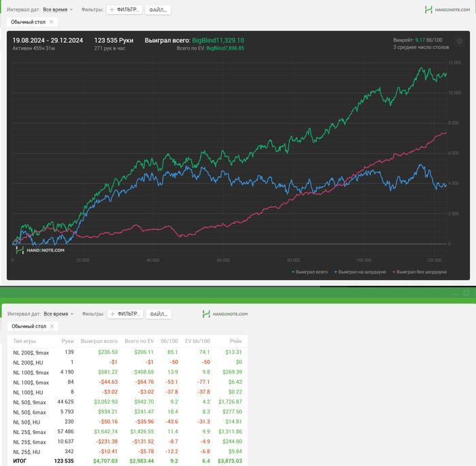Open 'Все время' date range dropdown in bottom window
476x466 pixels.
pyautogui.click(x=58, y=314)
